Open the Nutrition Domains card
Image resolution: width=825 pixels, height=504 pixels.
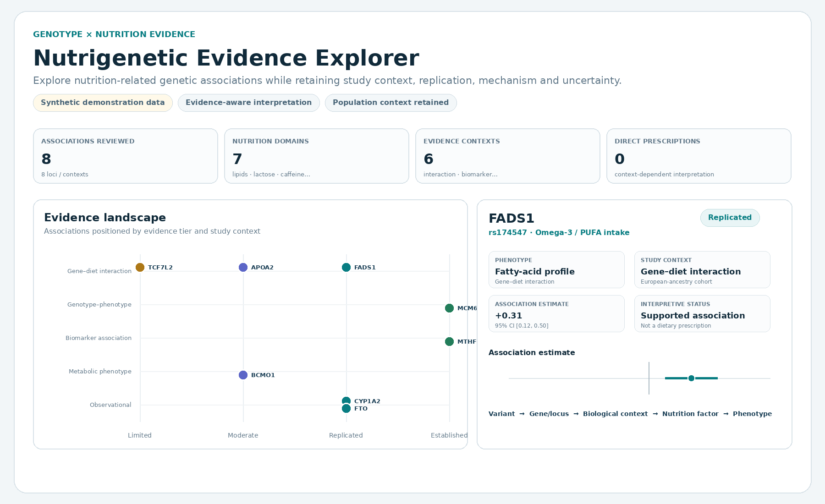(x=317, y=156)
